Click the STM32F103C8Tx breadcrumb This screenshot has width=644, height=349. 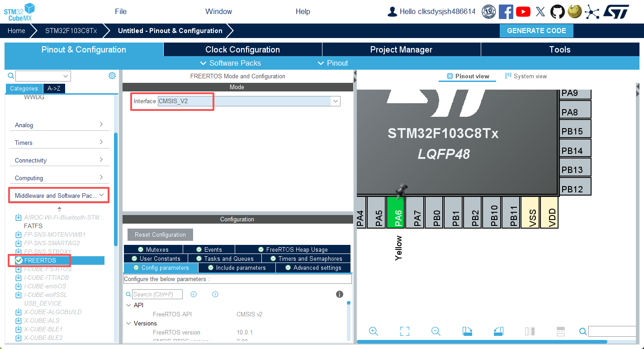pyautogui.click(x=71, y=31)
